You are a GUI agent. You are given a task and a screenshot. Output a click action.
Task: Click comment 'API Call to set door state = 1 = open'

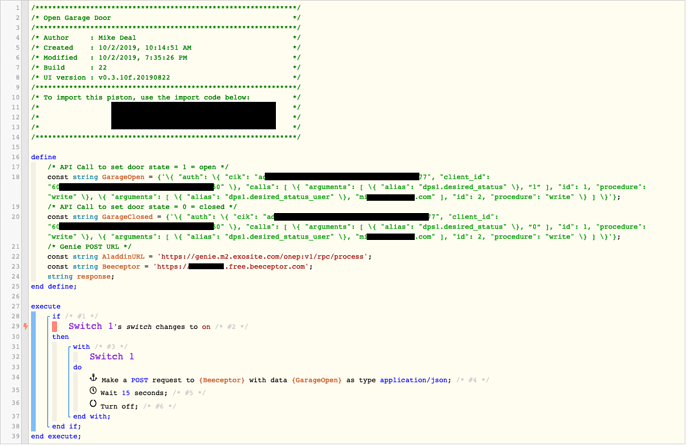[x=138, y=167]
